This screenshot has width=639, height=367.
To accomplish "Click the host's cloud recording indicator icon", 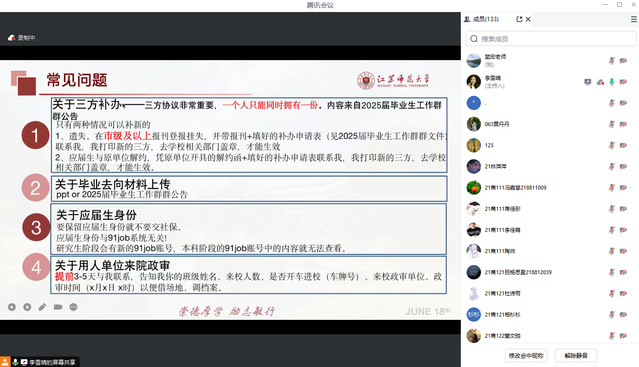I will tap(600, 82).
